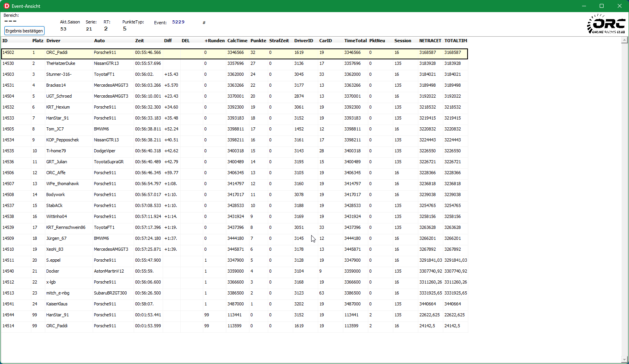Click the 'Session' column header
Image resolution: width=629 pixels, height=364 pixels.
402,41
